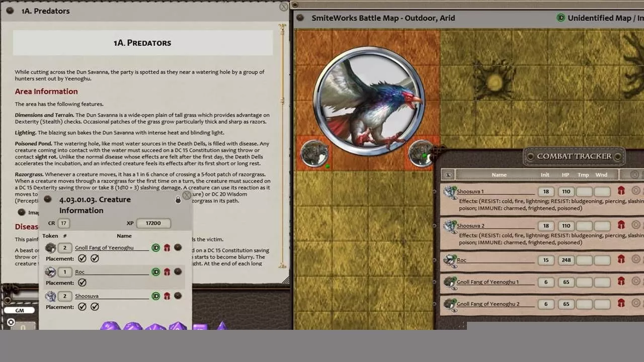
Task: Click the faction helmet for Gnoll Fang of Yeenoghu 2 in the tracker
Action: pyautogui.click(x=621, y=304)
